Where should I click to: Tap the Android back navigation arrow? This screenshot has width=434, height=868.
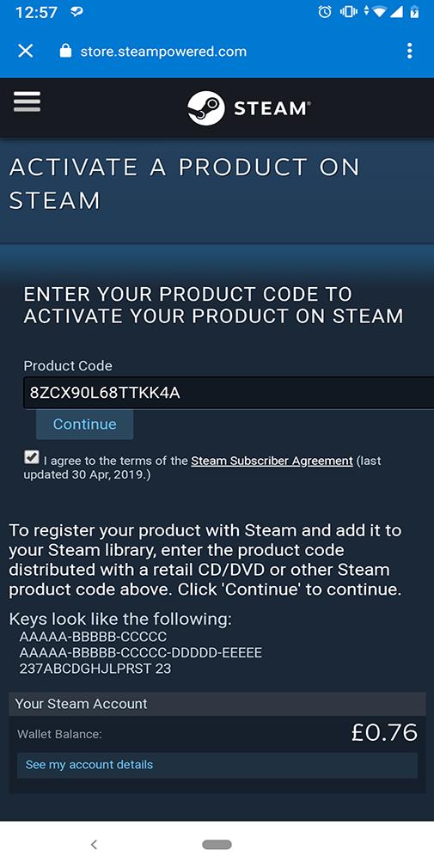(95, 844)
